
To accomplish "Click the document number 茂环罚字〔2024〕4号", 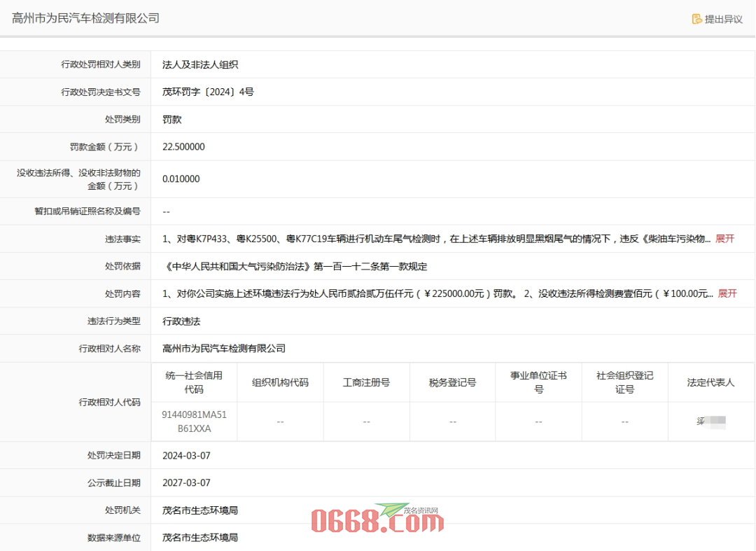I will coord(208,92).
